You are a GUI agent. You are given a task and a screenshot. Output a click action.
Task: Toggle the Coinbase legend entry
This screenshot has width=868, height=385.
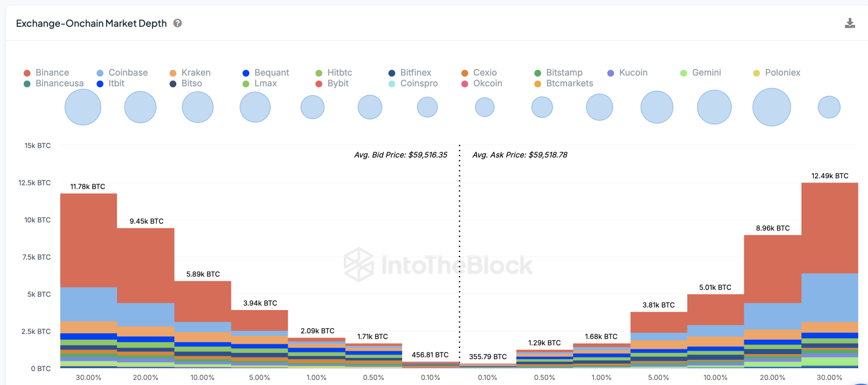click(x=122, y=73)
